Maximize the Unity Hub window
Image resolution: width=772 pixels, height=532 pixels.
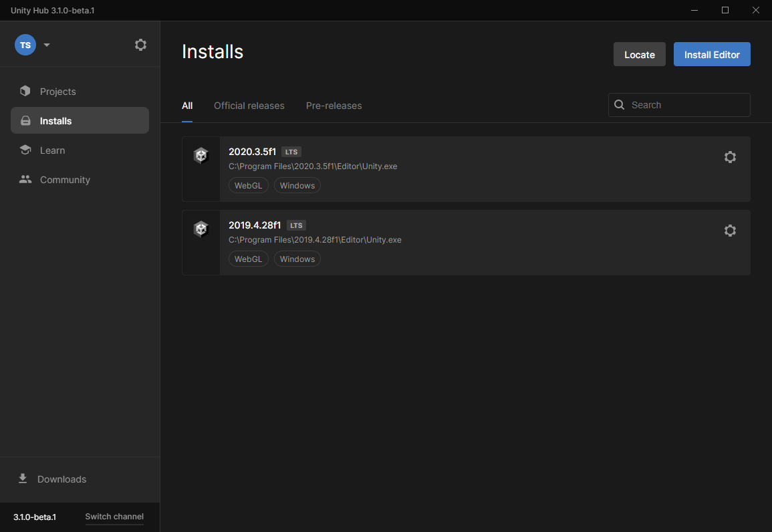(x=725, y=10)
